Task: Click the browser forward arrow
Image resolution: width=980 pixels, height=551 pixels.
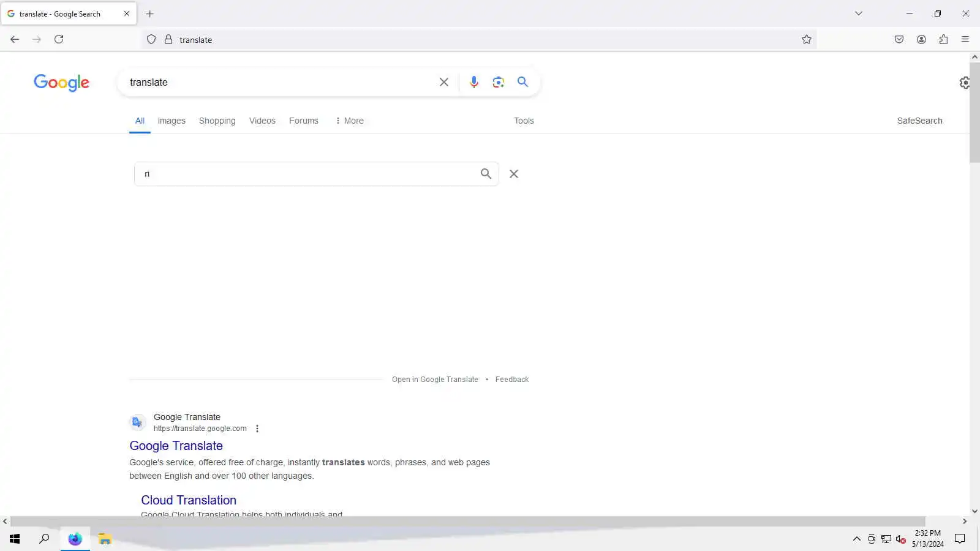Action: point(37,39)
